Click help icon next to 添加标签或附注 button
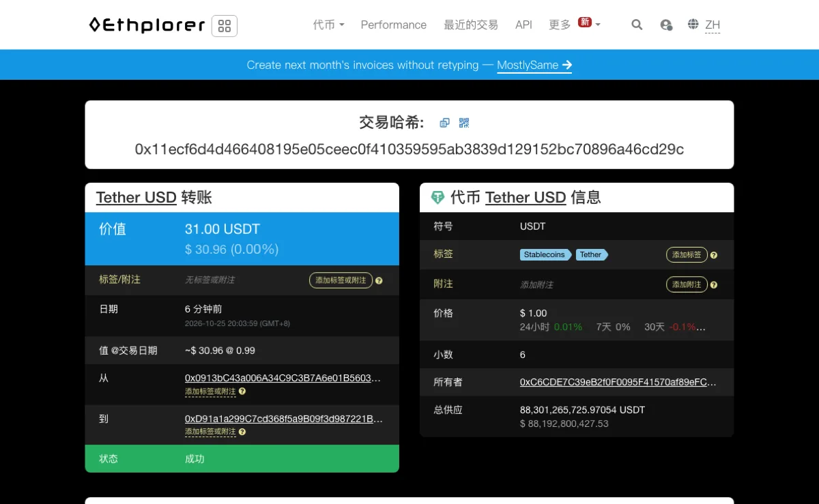 [379, 280]
